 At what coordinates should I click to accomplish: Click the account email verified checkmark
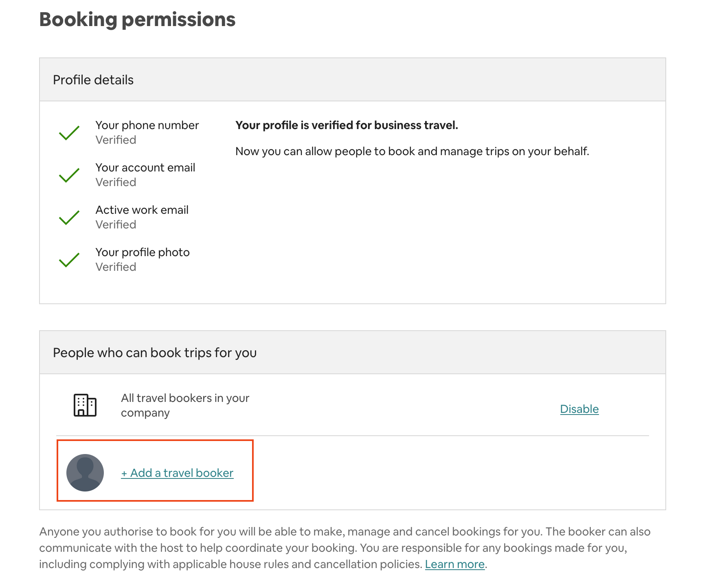pyautogui.click(x=69, y=175)
